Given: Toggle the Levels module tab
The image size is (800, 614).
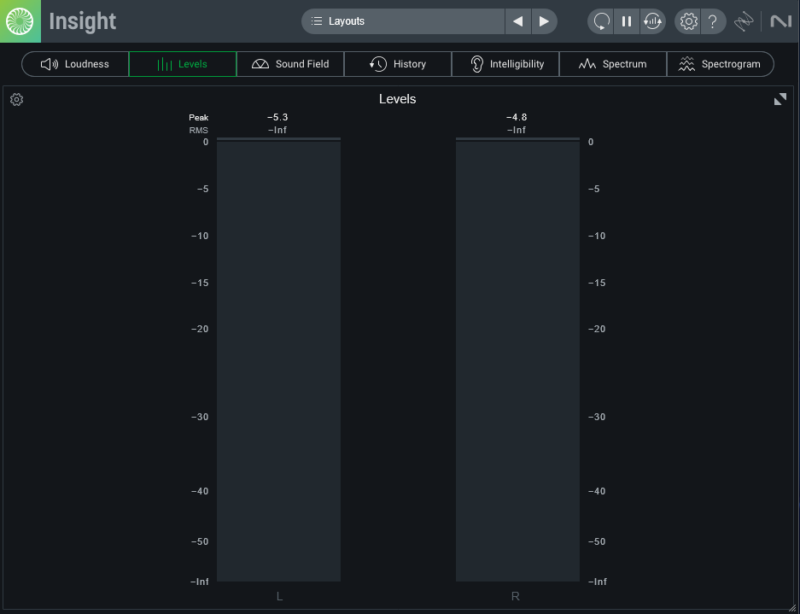Looking at the screenshot, I should [182, 64].
